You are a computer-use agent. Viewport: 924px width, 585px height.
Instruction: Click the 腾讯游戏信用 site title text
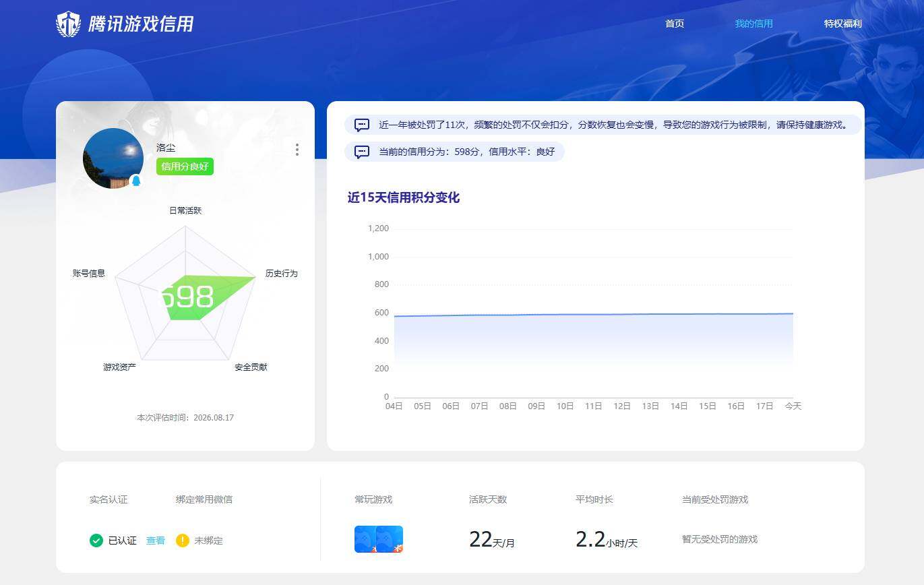pos(141,24)
